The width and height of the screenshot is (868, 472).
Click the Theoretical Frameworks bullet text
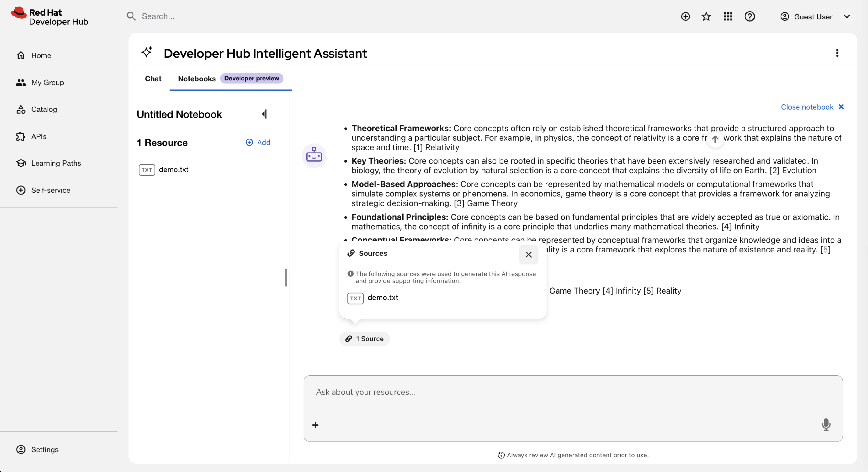(596, 138)
